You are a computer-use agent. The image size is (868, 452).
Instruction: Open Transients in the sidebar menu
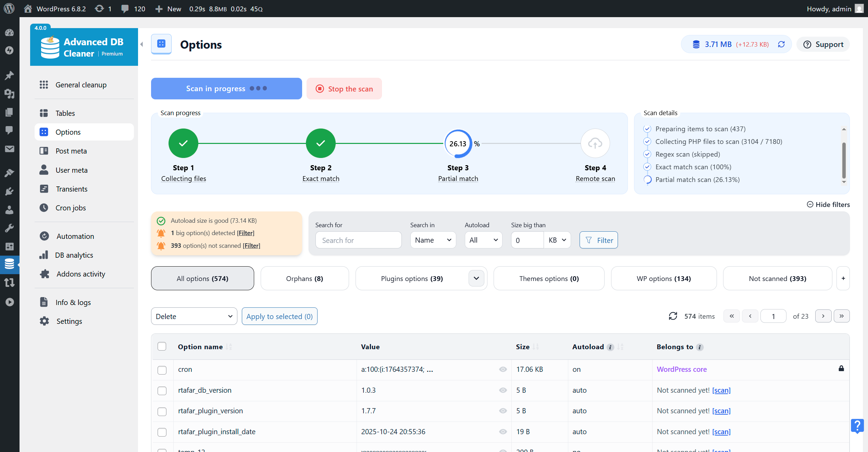(x=72, y=189)
